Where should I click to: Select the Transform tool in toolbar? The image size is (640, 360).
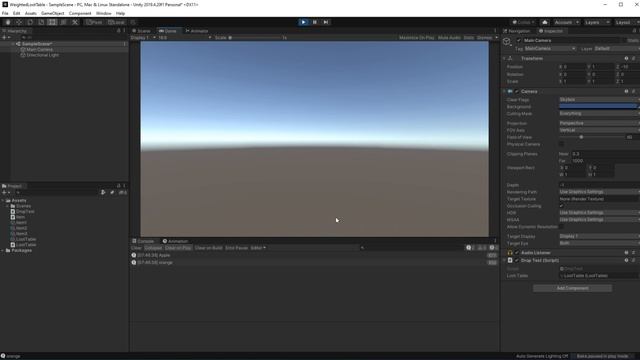tap(63, 22)
